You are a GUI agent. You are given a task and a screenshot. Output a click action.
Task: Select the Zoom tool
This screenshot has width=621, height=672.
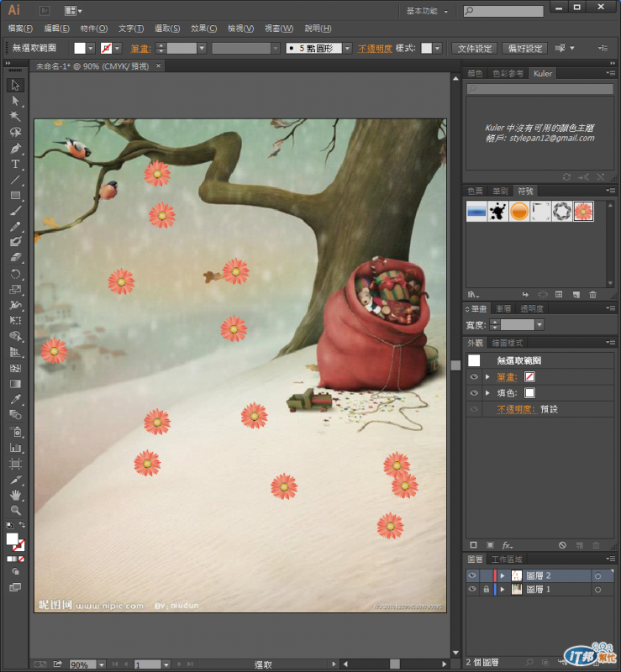pyautogui.click(x=15, y=511)
